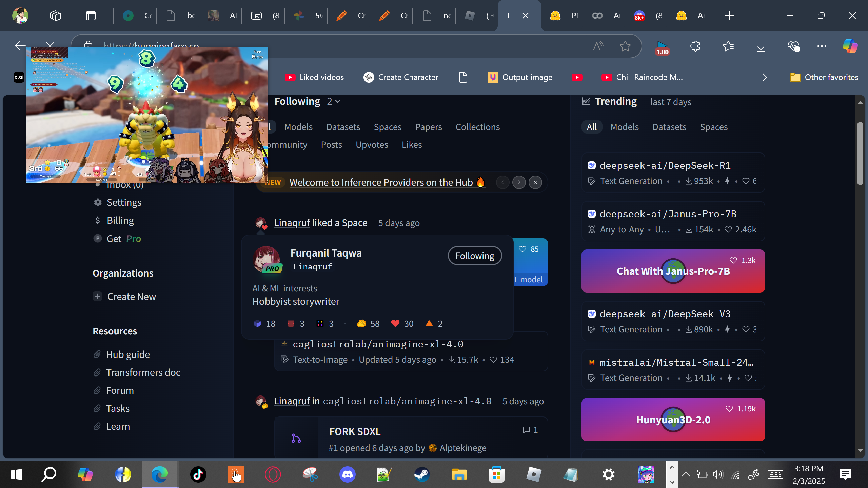
Task: Open Browser essentials heart icon
Action: click(x=793, y=46)
